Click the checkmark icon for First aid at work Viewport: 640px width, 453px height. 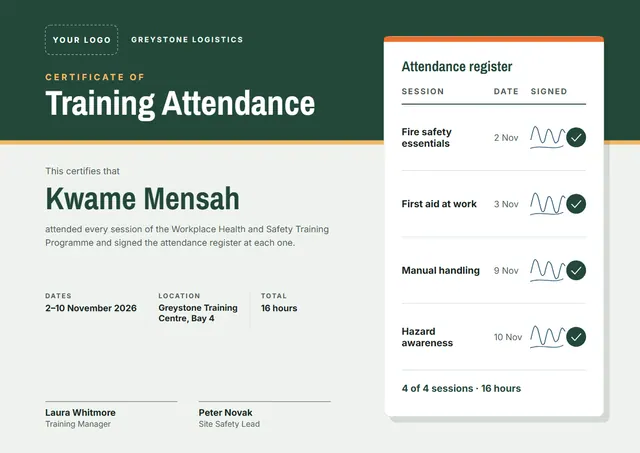576,204
